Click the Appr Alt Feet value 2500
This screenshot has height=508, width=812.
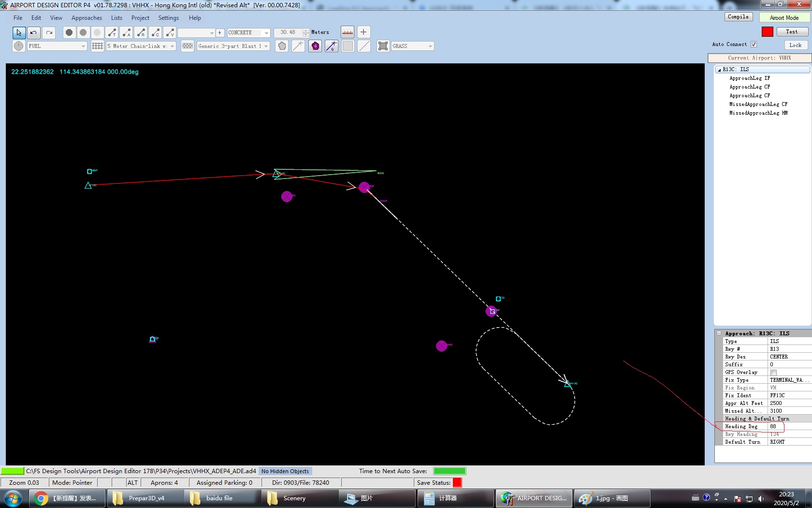coord(789,403)
